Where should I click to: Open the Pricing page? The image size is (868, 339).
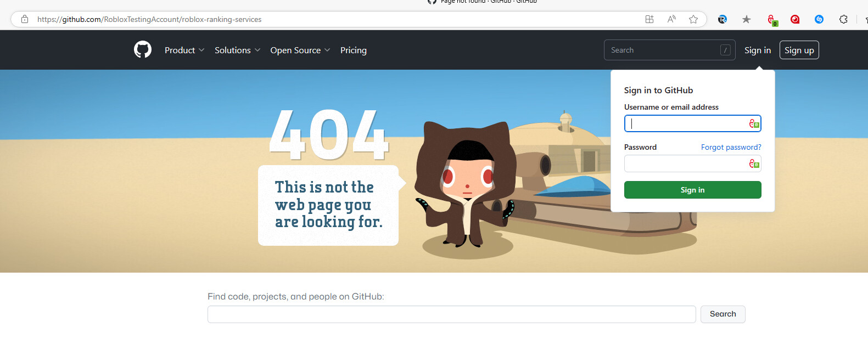(354, 50)
